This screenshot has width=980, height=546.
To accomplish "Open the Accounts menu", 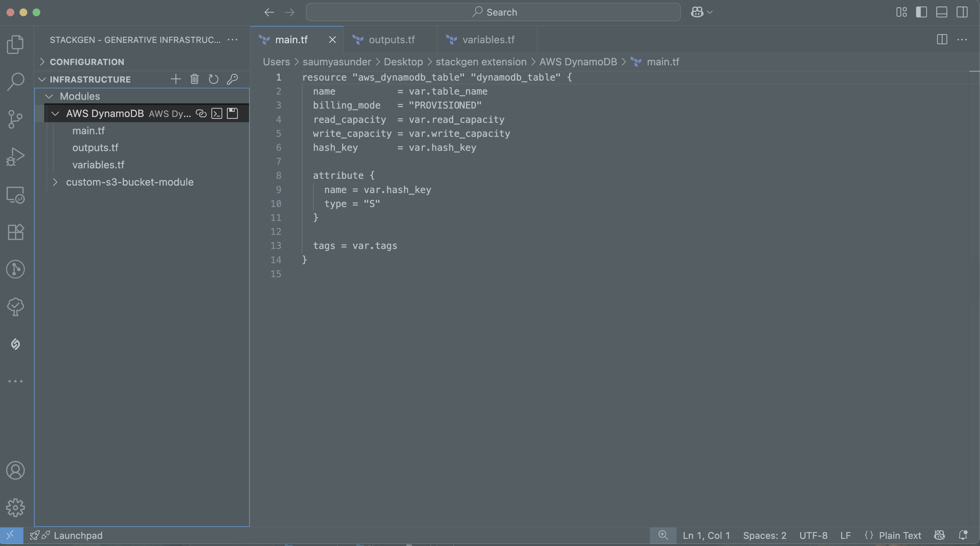I will tap(15, 470).
